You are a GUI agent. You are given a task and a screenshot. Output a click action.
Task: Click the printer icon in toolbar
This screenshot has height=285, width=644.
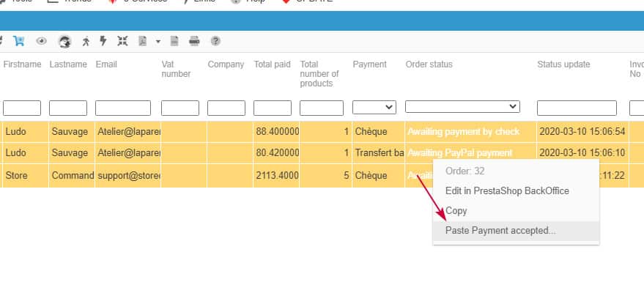click(194, 41)
